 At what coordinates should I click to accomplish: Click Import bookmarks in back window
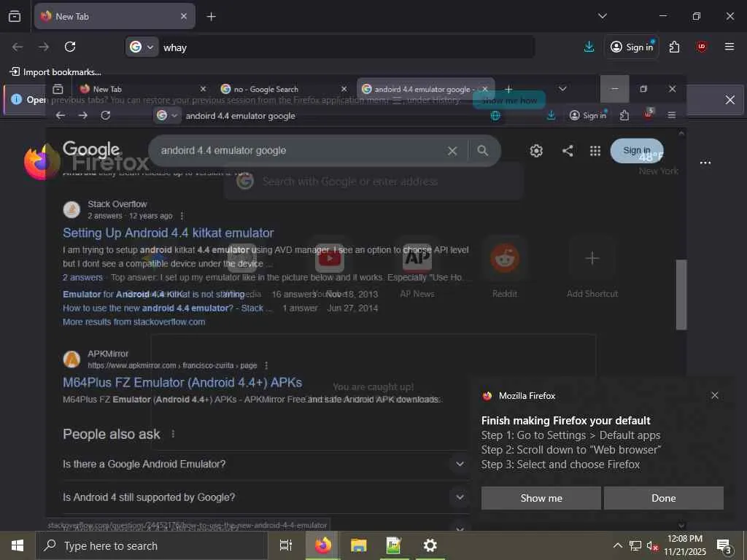[x=55, y=72]
